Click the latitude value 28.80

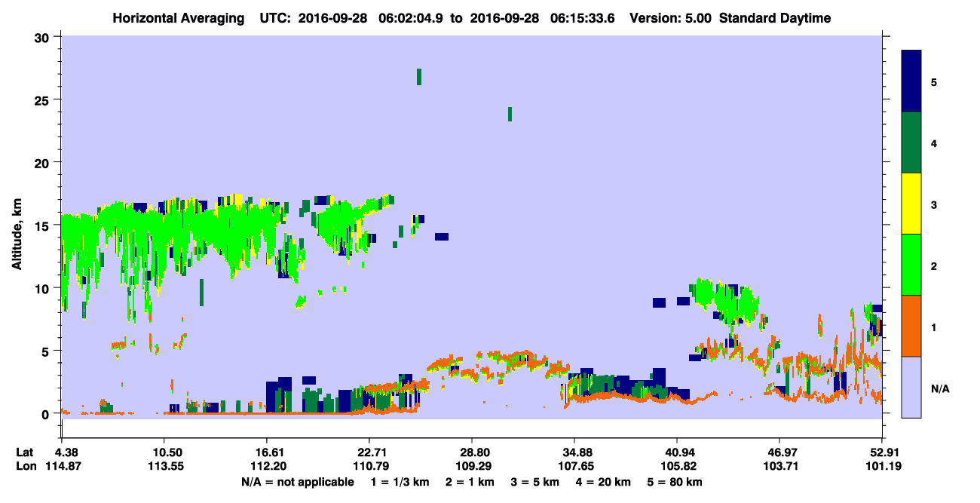(471, 452)
